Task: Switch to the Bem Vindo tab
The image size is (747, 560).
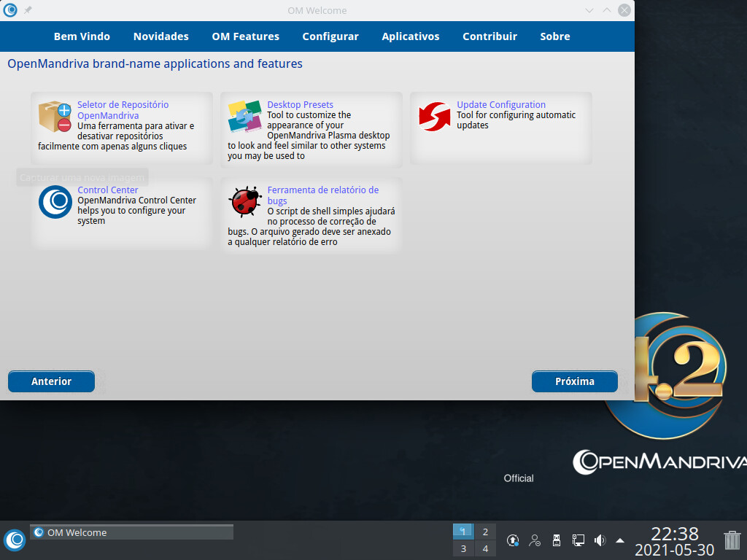Action: point(82,36)
